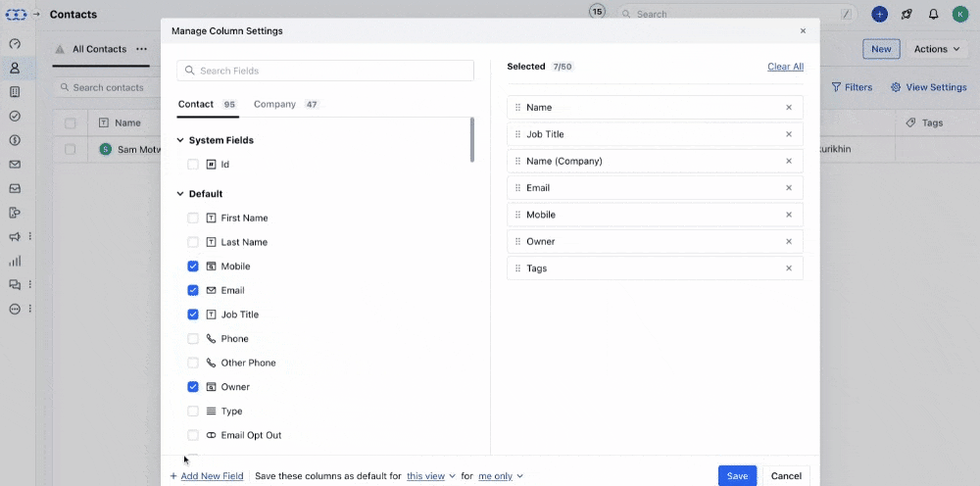This screenshot has height=486, width=980.
Task: Click Add New Field link
Action: coord(206,476)
